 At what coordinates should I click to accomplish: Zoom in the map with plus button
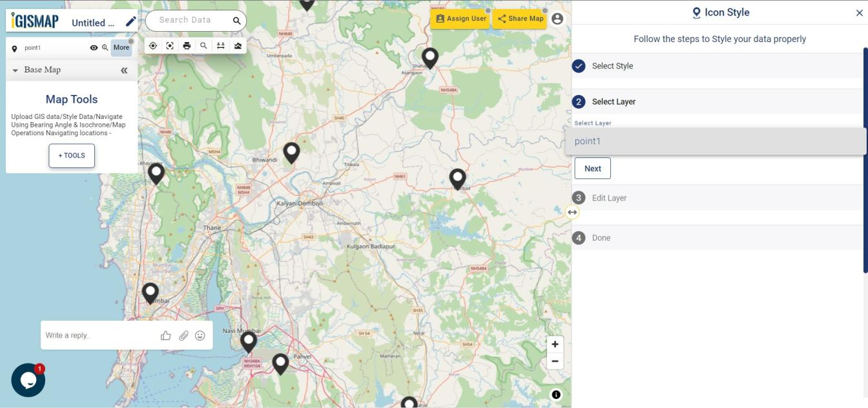[x=555, y=345]
